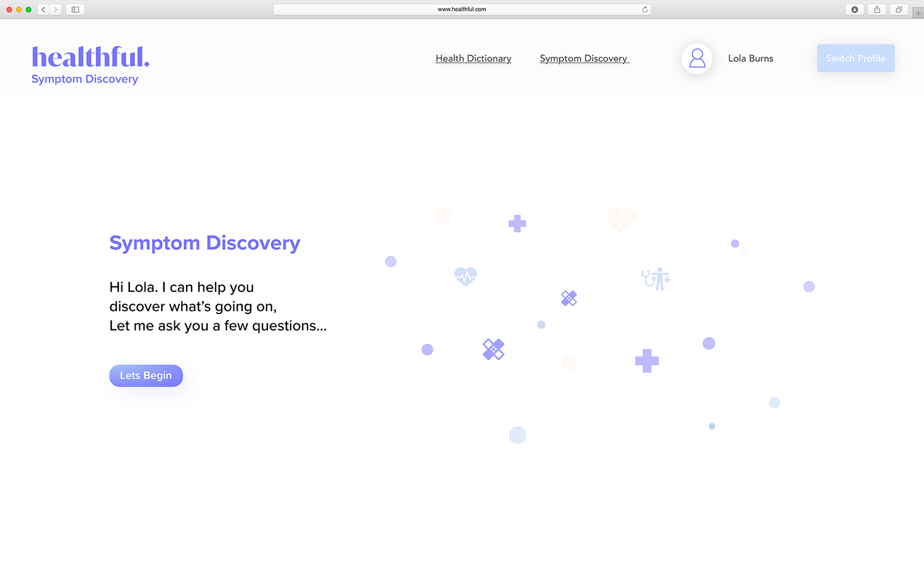Image resolution: width=924 pixels, height=577 pixels.
Task: Click the large Symptom Discovery heading
Action: [205, 243]
